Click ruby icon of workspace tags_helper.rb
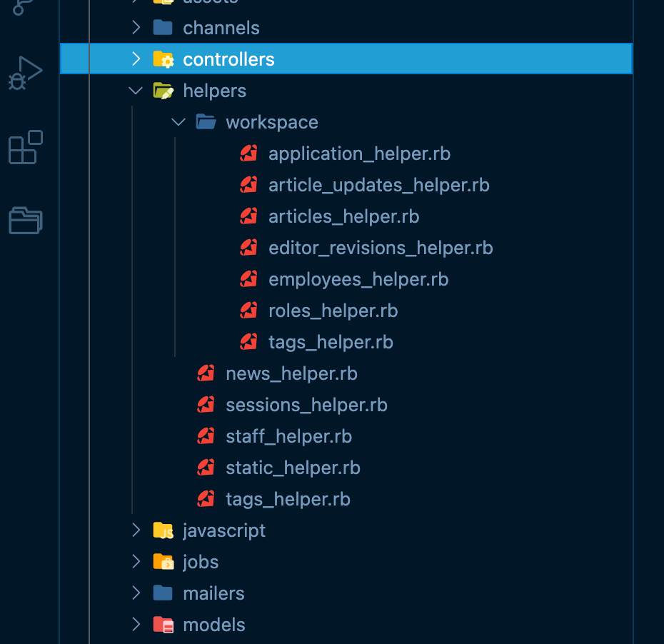664x644 pixels. click(x=248, y=342)
